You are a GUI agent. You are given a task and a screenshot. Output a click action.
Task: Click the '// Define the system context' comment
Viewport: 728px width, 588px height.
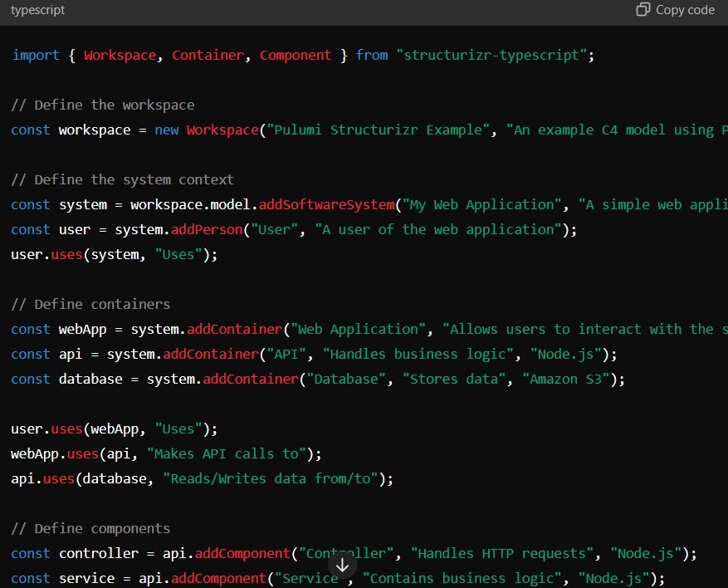[x=123, y=180]
